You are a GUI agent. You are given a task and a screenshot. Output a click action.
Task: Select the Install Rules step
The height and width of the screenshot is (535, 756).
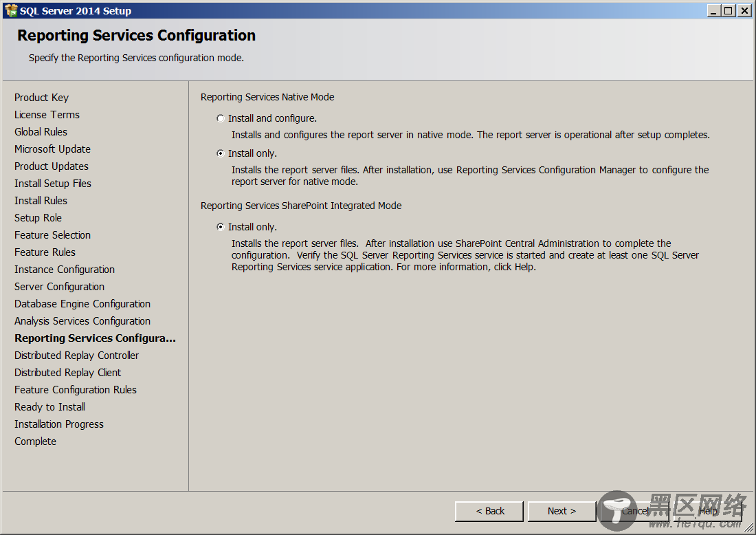[41, 201]
